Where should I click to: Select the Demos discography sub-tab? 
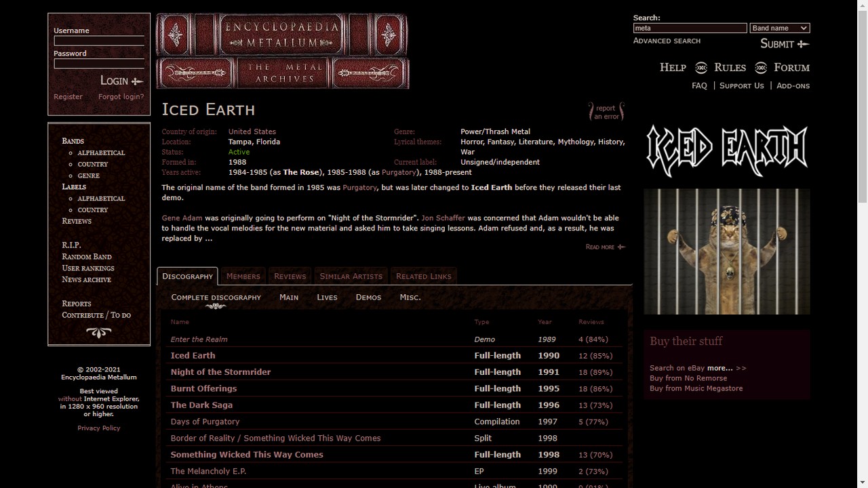(368, 298)
